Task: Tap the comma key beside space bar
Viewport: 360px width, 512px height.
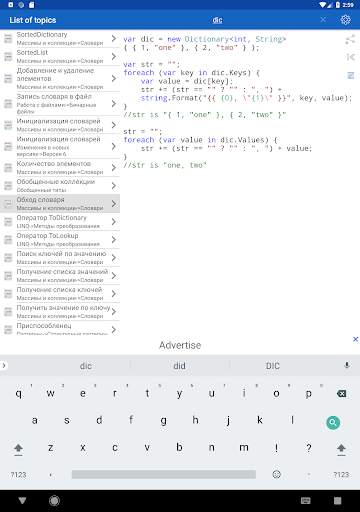Action: click(51, 474)
